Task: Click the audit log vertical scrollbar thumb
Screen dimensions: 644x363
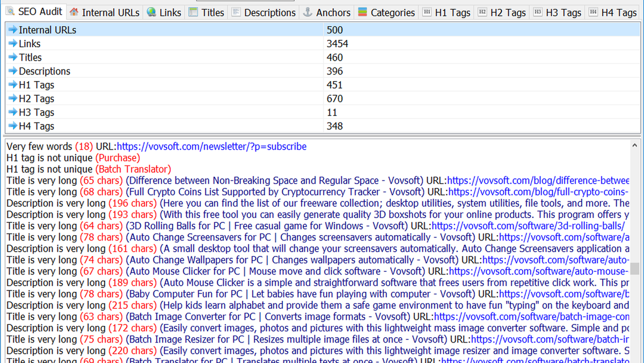Action: 635,268
